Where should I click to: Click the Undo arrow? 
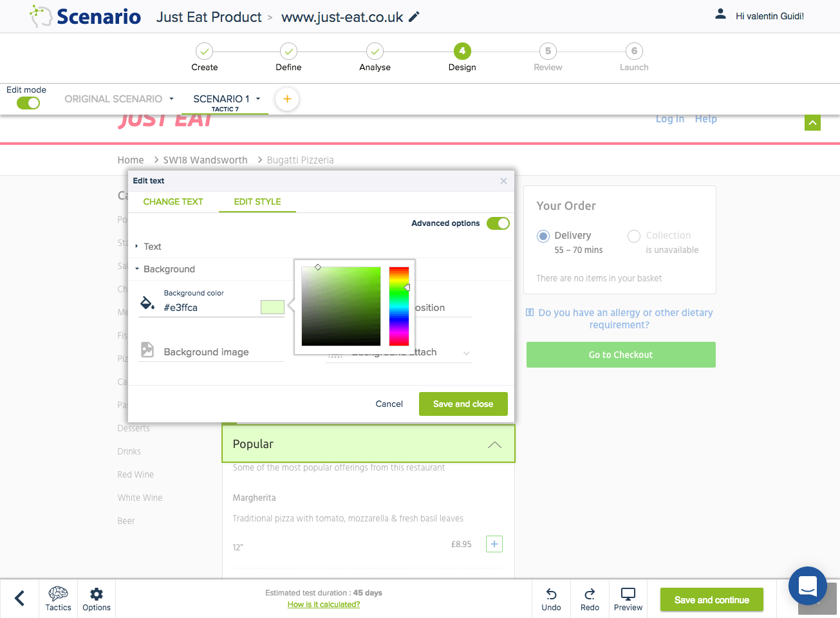pyautogui.click(x=551, y=594)
